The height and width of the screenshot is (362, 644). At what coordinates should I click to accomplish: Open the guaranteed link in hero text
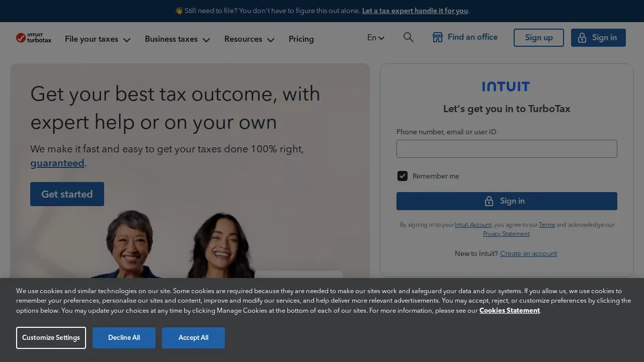point(57,163)
